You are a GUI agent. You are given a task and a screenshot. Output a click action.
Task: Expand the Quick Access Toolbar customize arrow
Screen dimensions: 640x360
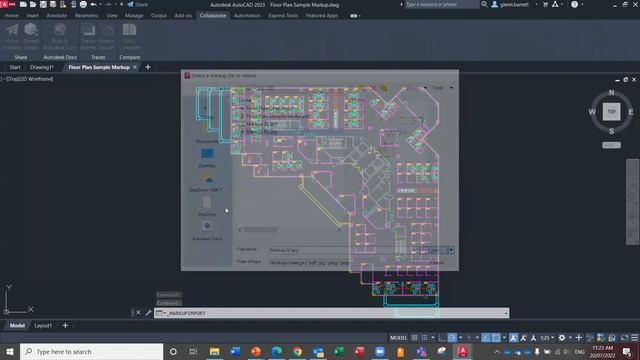(122, 4)
